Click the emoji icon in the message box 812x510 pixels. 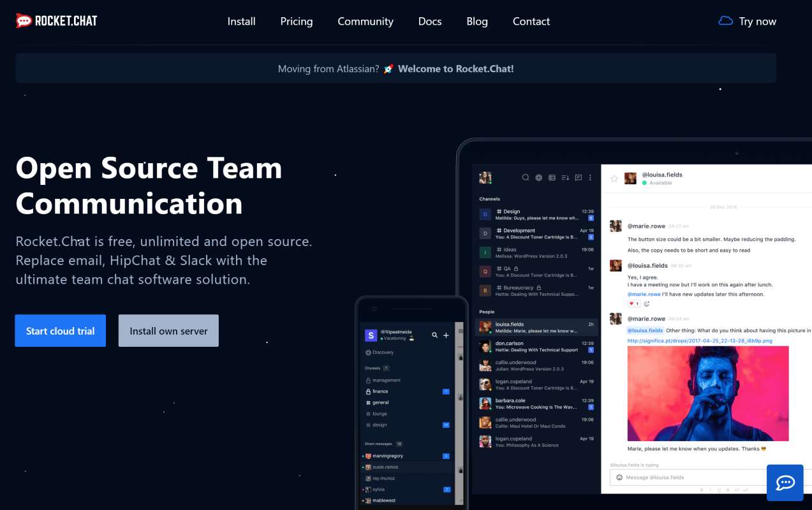click(x=619, y=477)
